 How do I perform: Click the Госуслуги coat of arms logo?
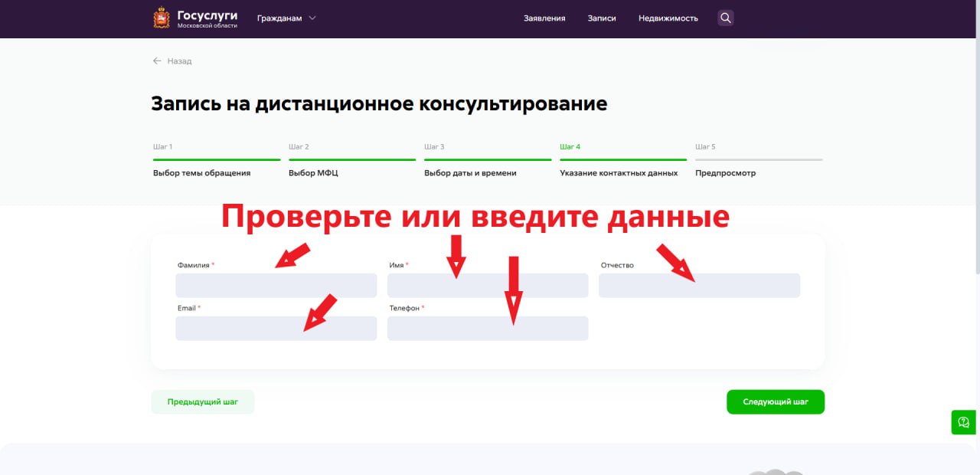pyautogui.click(x=162, y=18)
